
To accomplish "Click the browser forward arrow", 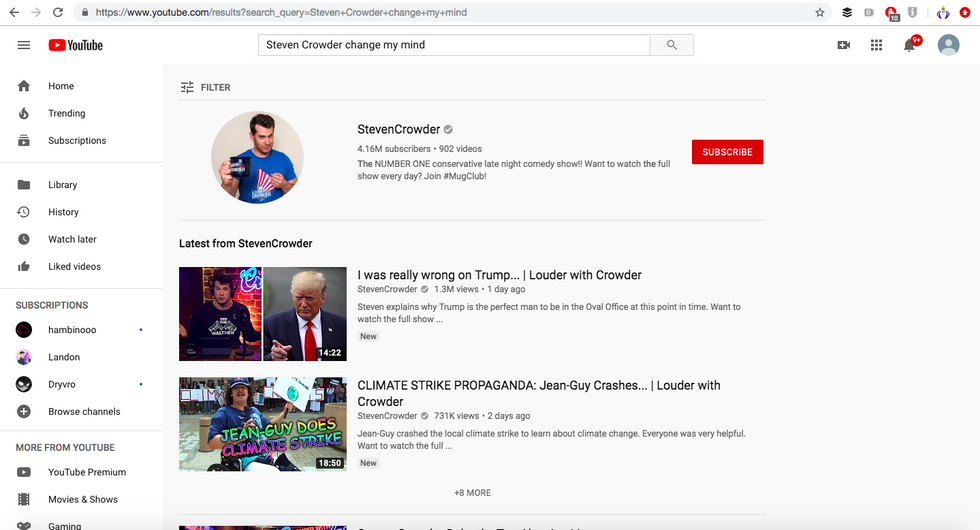I will (36, 12).
